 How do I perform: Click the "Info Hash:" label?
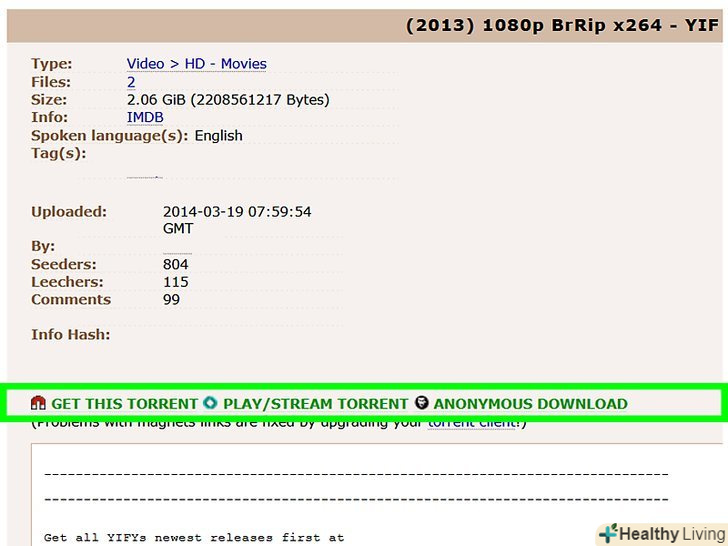click(x=71, y=334)
